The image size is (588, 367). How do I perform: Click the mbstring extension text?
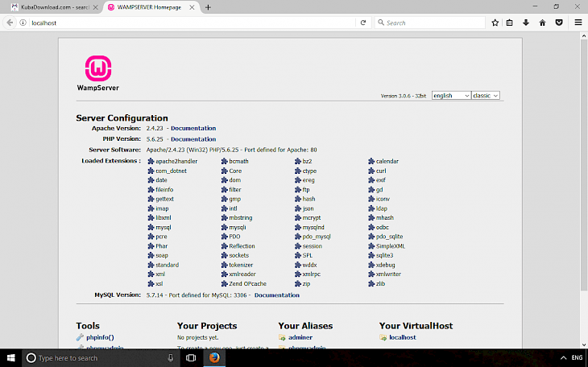pyautogui.click(x=240, y=218)
